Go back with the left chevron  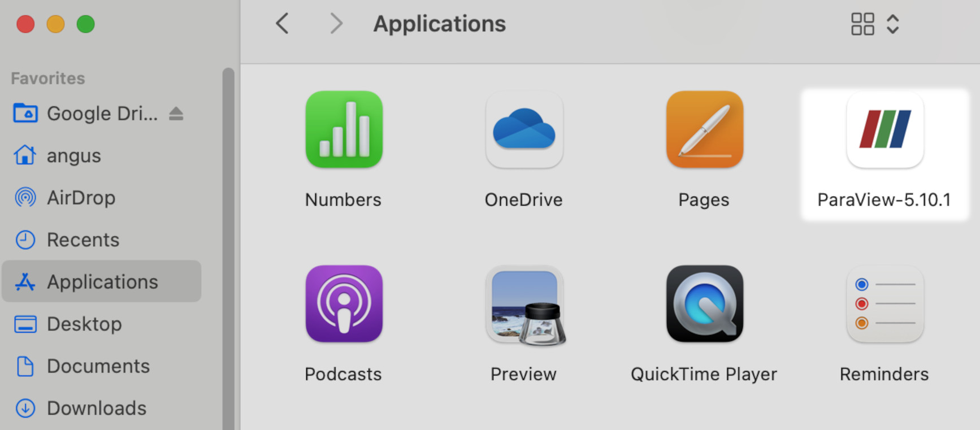tap(282, 24)
